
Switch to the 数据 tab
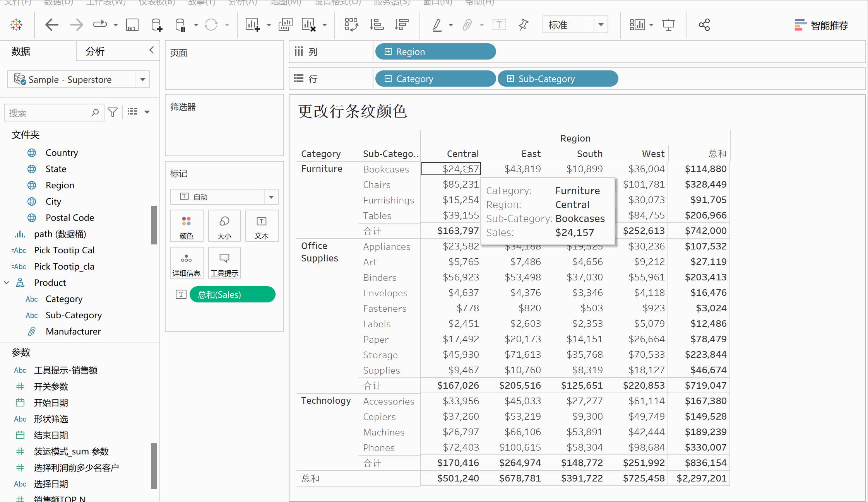[x=21, y=51]
